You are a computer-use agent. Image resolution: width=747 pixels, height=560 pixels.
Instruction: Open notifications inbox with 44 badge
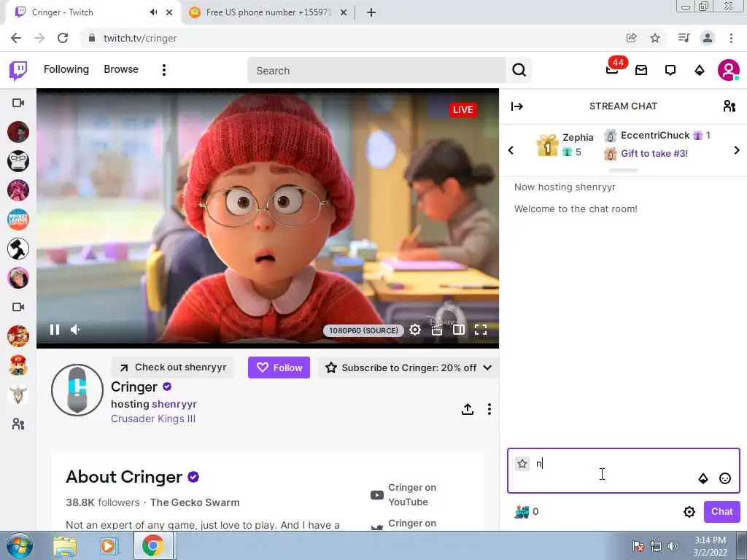click(613, 69)
